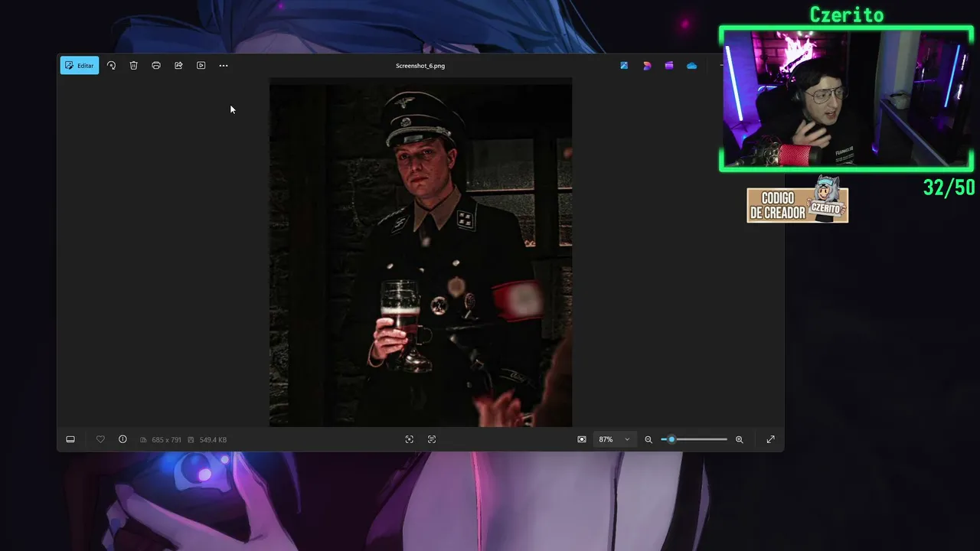Screen dimensions: 980x551
Task: Zoom in using the plus magnifier
Action: tap(740, 439)
